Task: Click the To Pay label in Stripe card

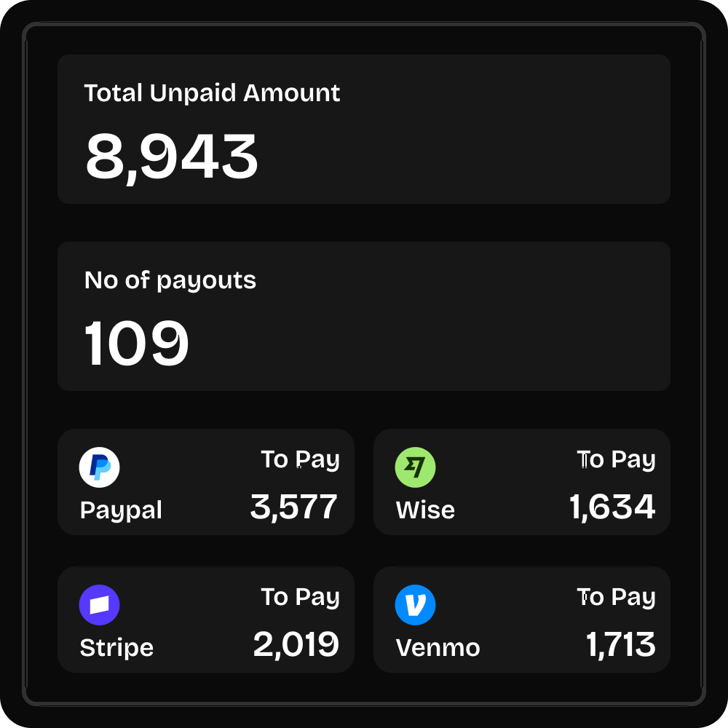Action: (x=300, y=598)
